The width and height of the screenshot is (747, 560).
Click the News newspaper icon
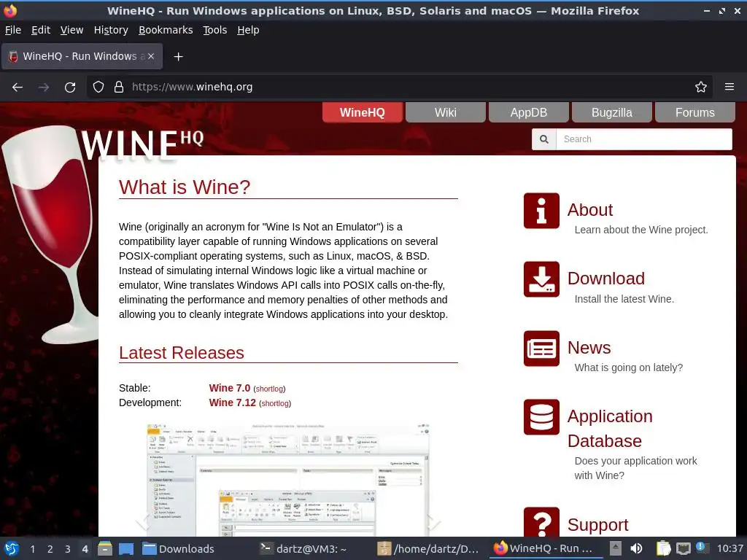[x=541, y=349]
